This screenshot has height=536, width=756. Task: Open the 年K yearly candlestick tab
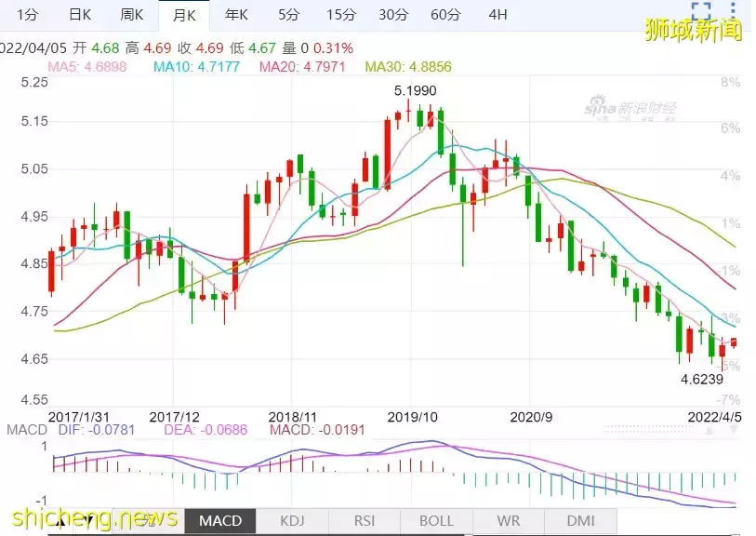(237, 14)
